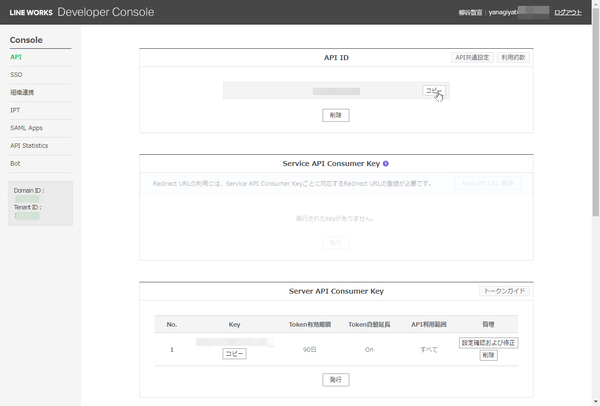Click the ログアウト link in the header
The width and height of the screenshot is (600, 406).
click(x=568, y=13)
